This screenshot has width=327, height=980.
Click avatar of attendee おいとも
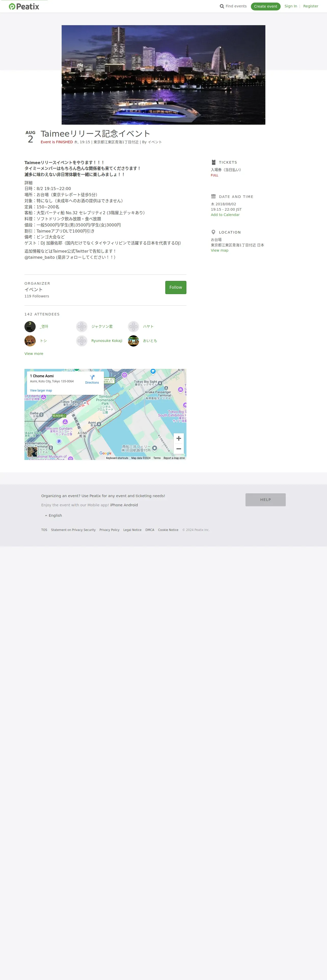click(x=134, y=341)
